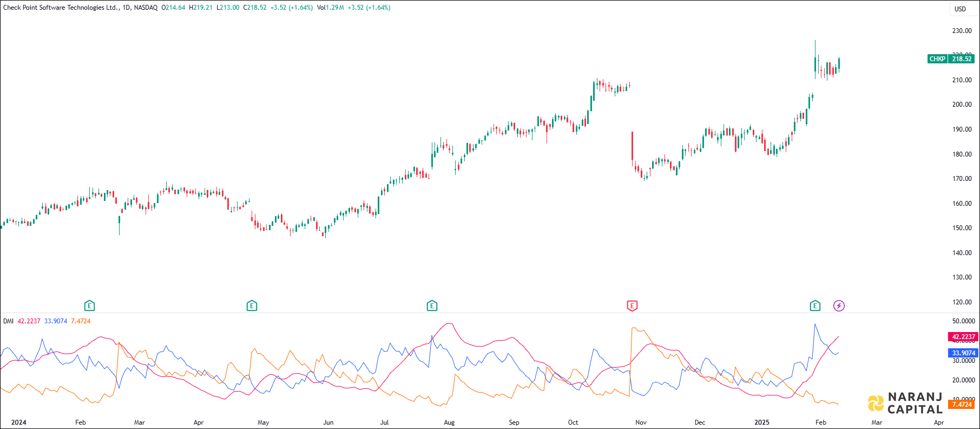Click the DMI indicator name

coord(8,321)
